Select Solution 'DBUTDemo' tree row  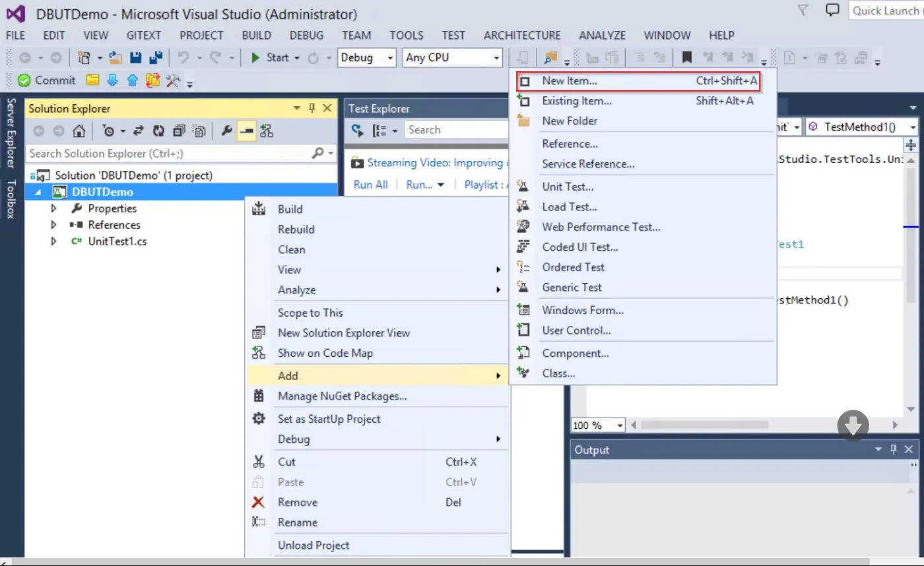click(181, 175)
